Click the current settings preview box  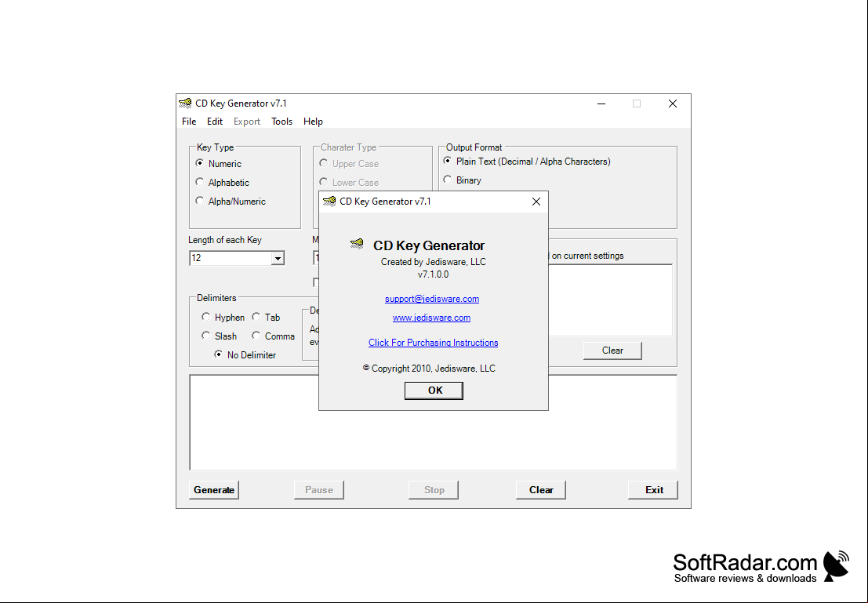(610, 300)
